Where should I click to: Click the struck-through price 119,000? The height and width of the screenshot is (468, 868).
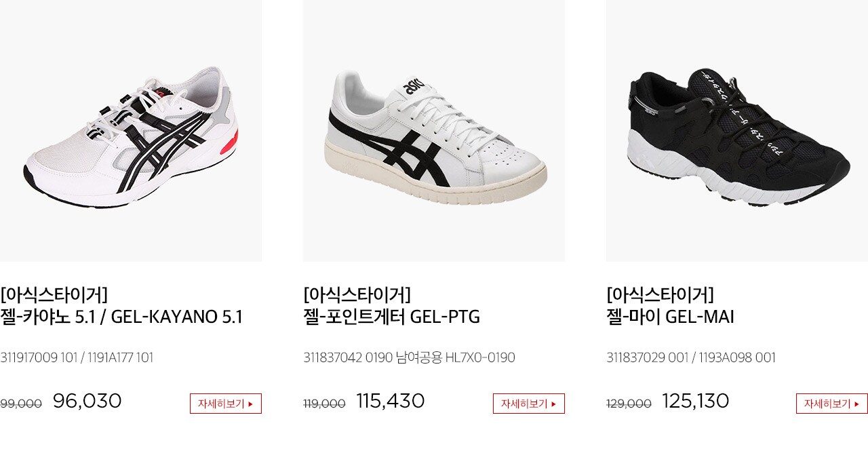324,404
